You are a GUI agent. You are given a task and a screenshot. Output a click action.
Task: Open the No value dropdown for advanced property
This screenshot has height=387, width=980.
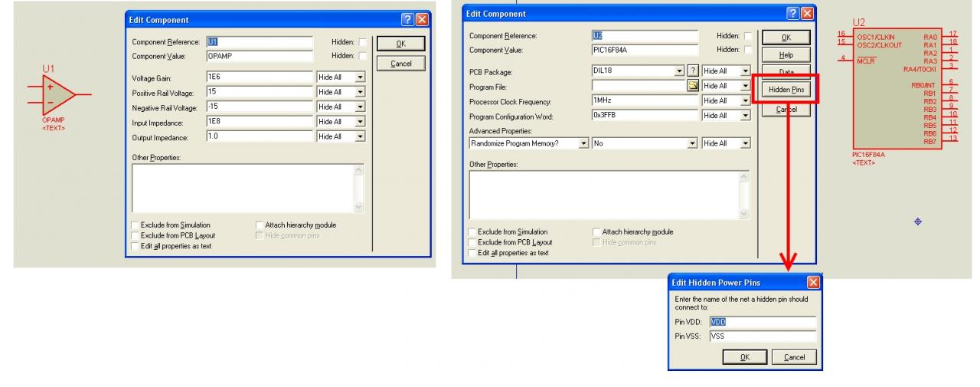click(694, 143)
